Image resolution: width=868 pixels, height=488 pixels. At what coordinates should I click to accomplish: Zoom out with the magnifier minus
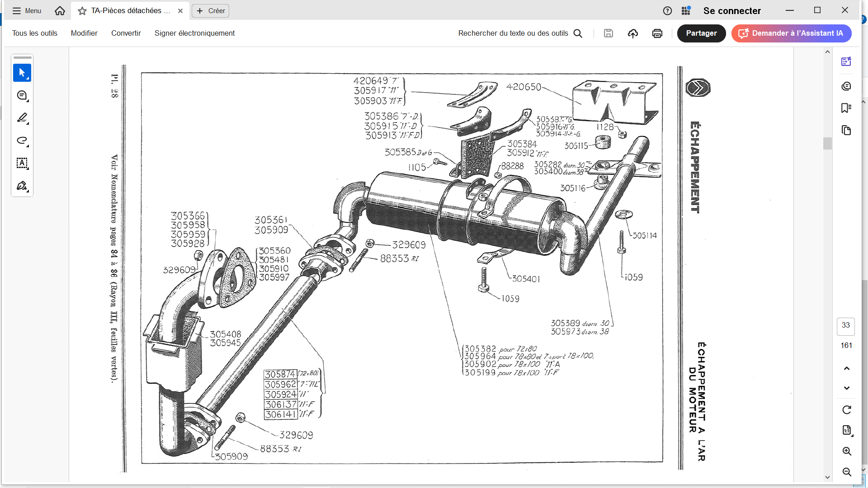coord(846,472)
